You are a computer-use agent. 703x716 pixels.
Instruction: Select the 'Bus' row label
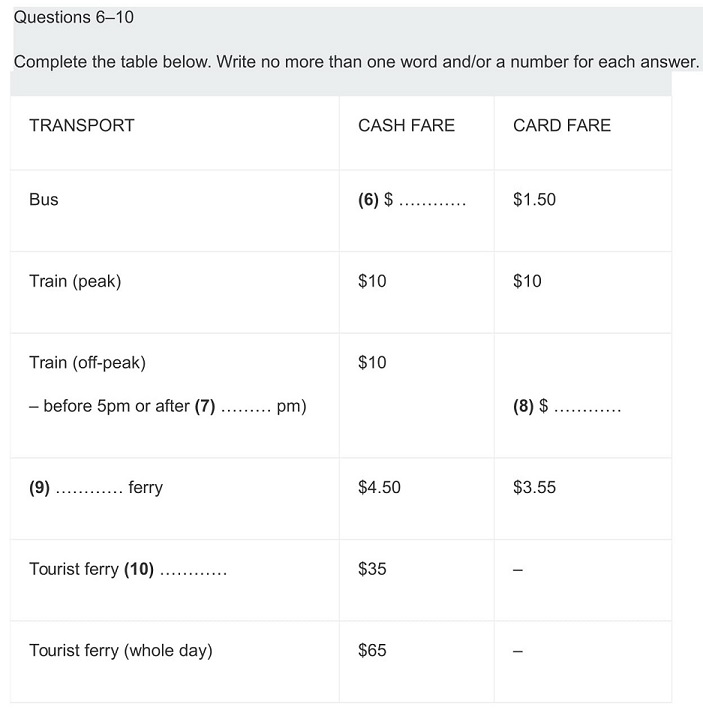(x=44, y=200)
